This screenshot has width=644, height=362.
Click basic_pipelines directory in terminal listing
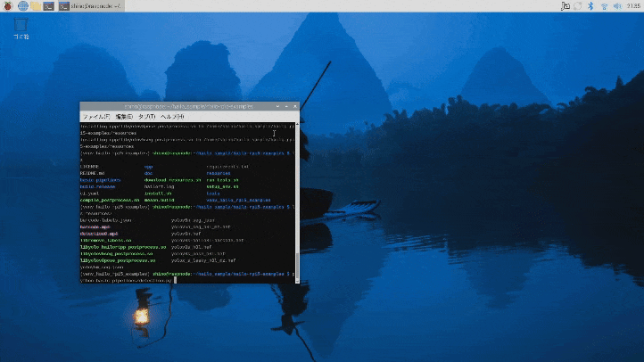[100, 180]
